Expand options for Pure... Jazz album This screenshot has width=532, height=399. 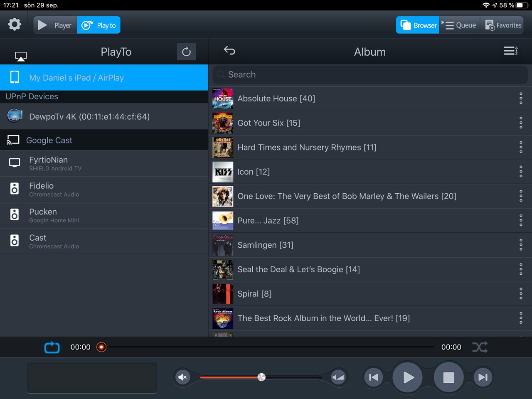[x=521, y=221]
